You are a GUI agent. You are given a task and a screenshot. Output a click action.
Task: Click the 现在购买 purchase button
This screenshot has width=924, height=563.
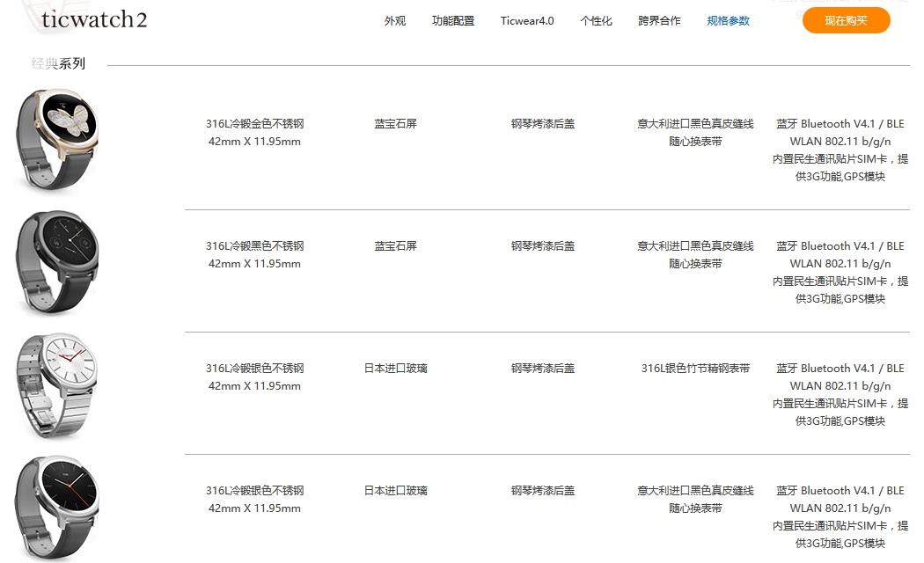point(846,19)
